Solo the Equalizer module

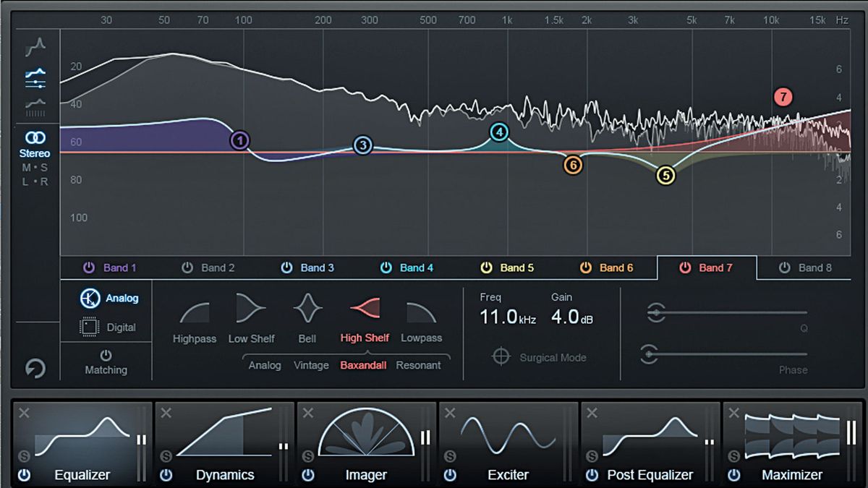tap(24, 456)
